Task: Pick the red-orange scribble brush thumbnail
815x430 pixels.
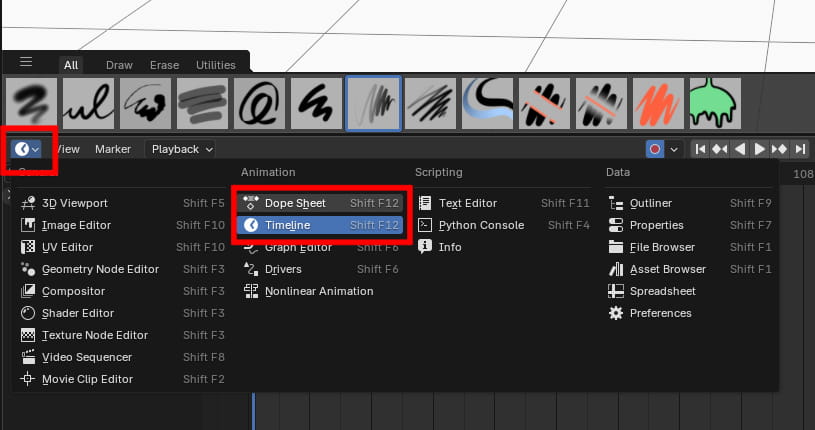Action: (658, 103)
